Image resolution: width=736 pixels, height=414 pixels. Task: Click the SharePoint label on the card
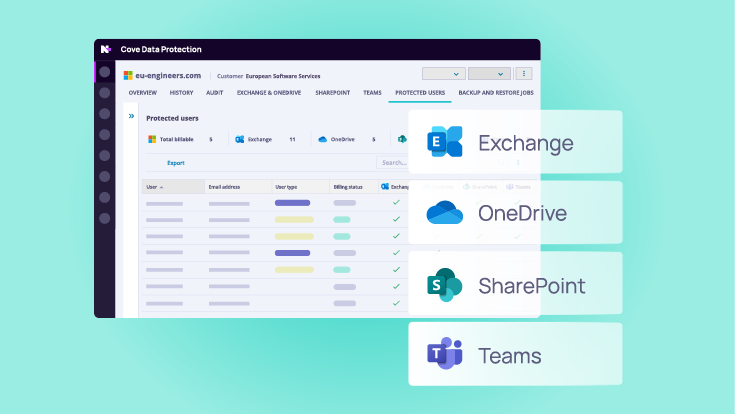coord(532,285)
